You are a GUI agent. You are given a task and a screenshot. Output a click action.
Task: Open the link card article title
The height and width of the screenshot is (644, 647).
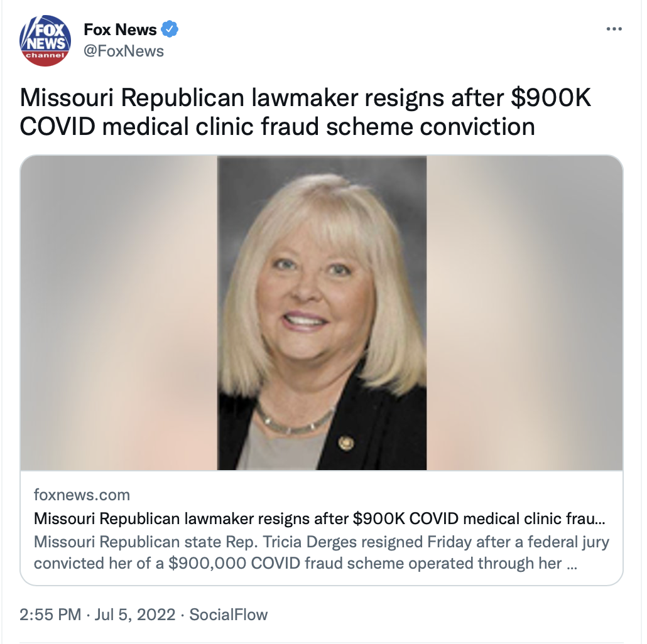click(319, 518)
